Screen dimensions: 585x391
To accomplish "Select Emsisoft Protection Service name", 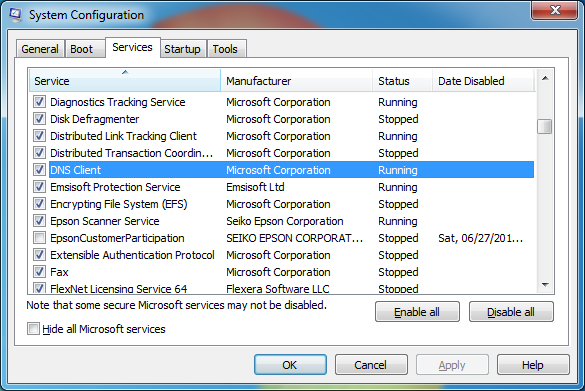I will coord(115,187).
